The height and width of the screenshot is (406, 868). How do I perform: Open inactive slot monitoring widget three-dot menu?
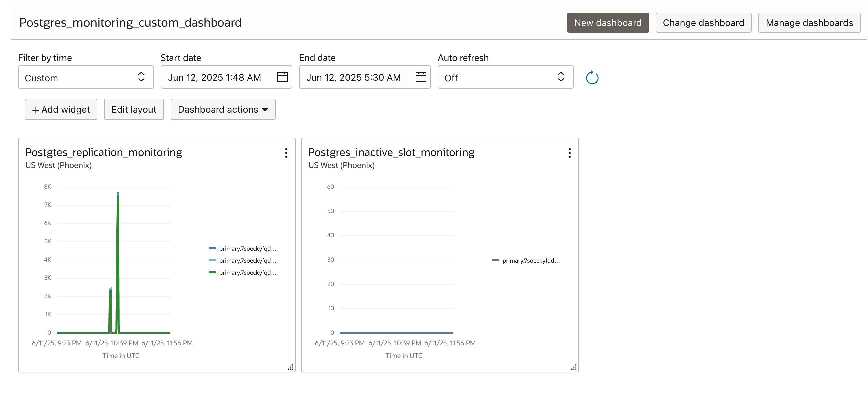coord(569,153)
